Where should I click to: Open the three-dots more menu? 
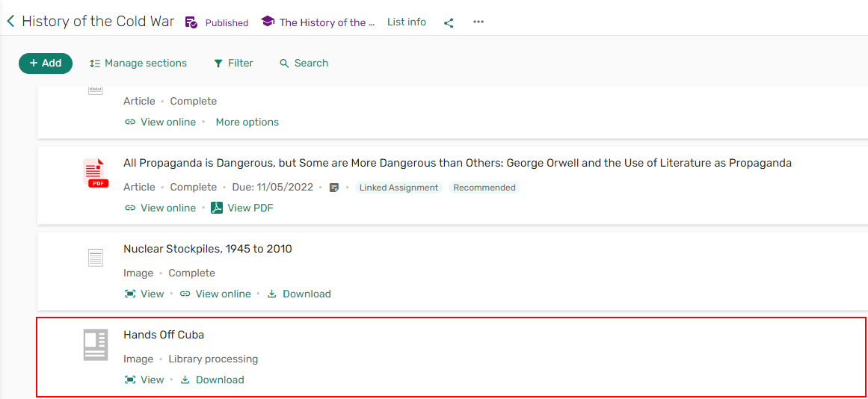tap(478, 22)
